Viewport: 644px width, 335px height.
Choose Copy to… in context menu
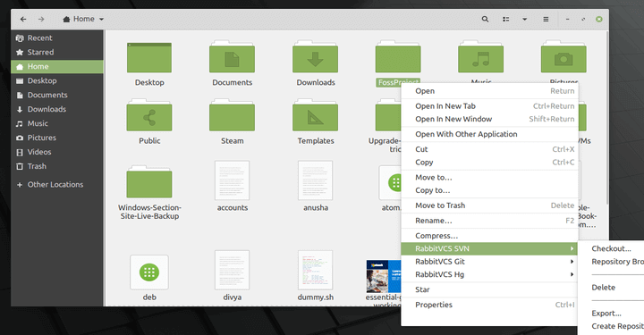click(x=489, y=190)
